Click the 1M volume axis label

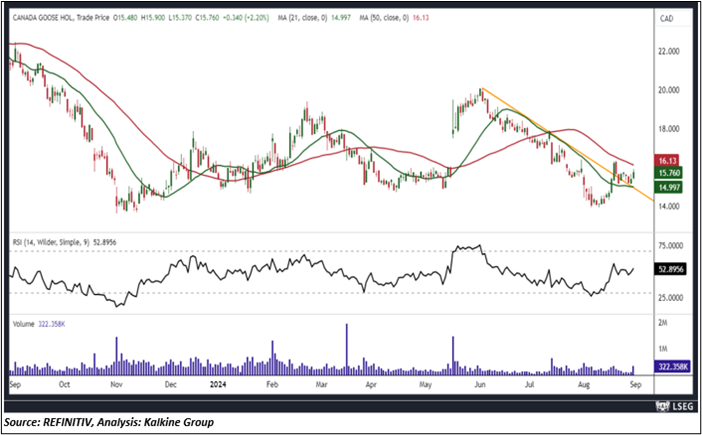(x=663, y=348)
